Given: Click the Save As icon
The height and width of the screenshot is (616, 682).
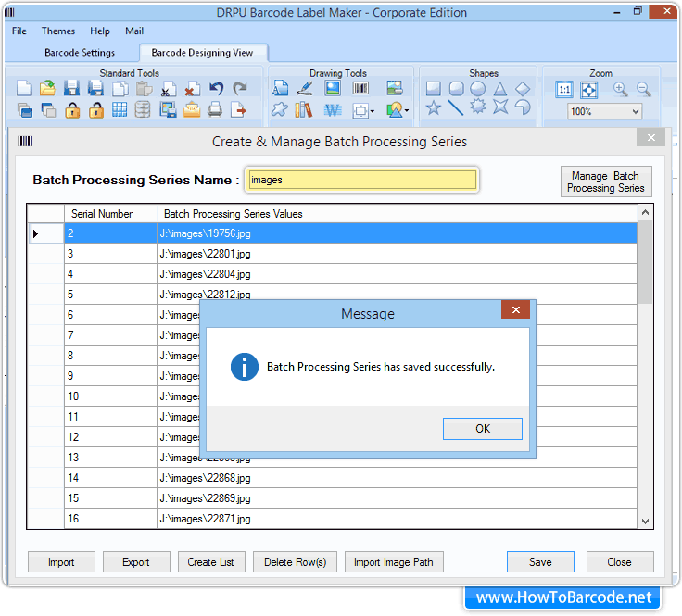Looking at the screenshot, I should (95, 88).
